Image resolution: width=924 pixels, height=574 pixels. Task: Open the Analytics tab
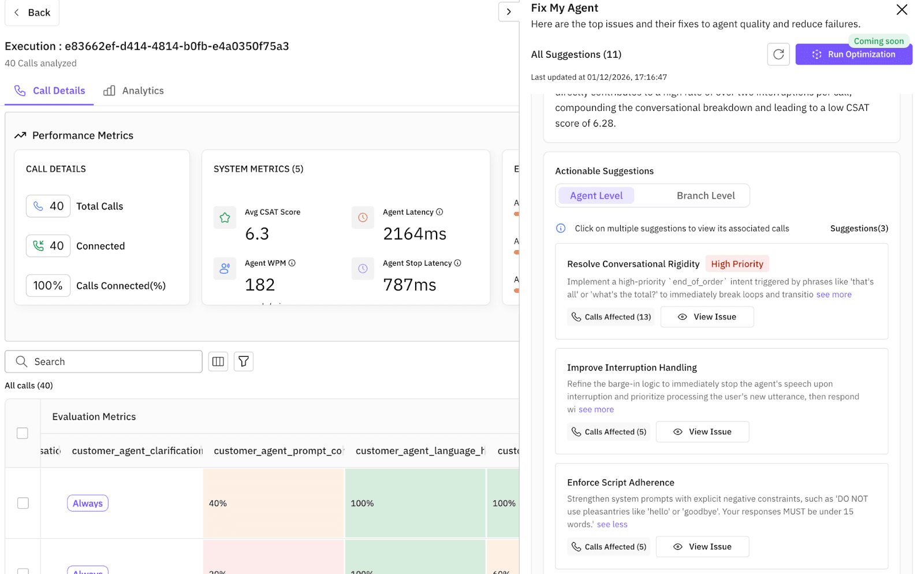[134, 91]
